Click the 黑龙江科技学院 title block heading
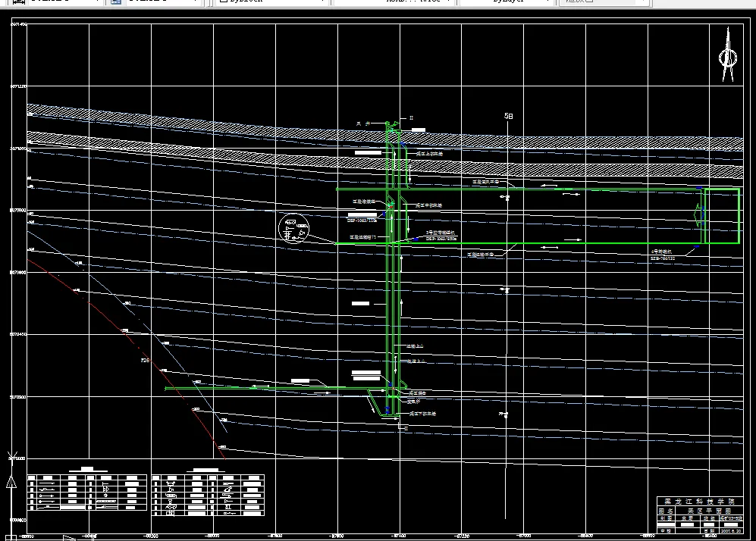 pyautogui.click(x=699, y=502)
